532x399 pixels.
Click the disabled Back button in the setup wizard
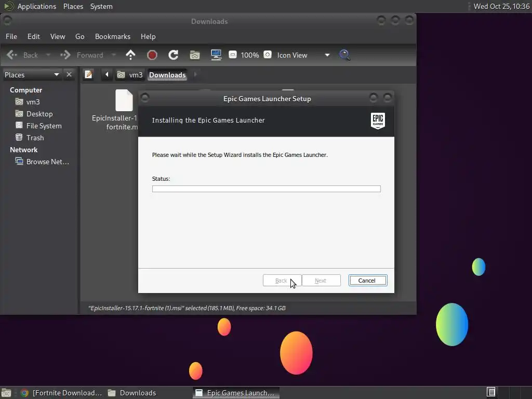(x=282, y=280)
